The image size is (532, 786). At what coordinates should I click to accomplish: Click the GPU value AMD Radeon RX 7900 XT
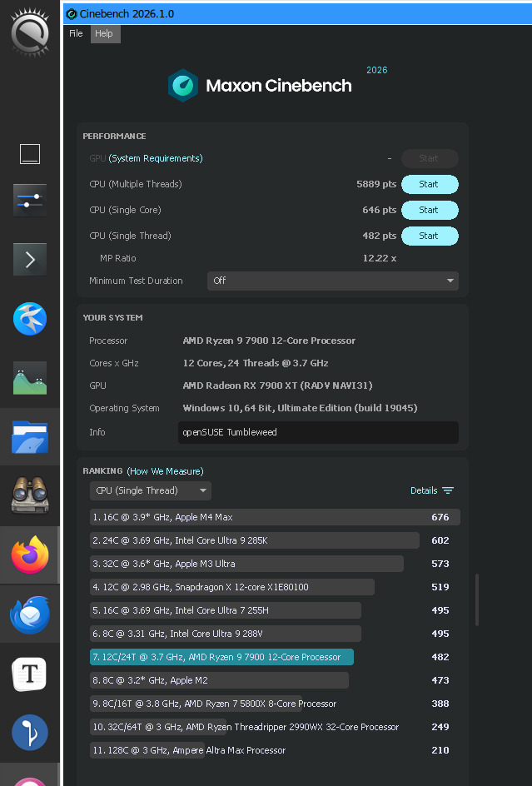click(x=278, y=386)
